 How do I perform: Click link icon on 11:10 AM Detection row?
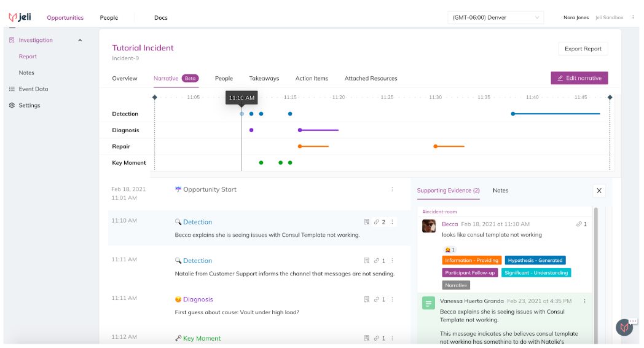[377, 222]
